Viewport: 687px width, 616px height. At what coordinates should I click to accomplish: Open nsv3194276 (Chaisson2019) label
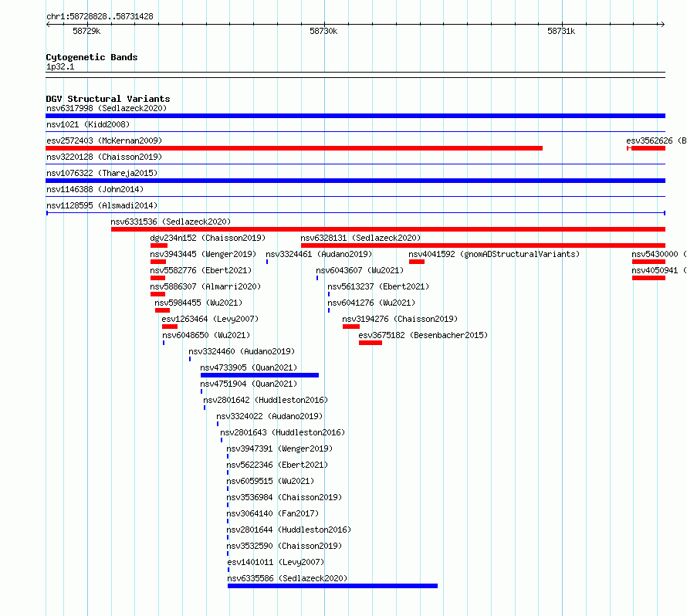400,319
